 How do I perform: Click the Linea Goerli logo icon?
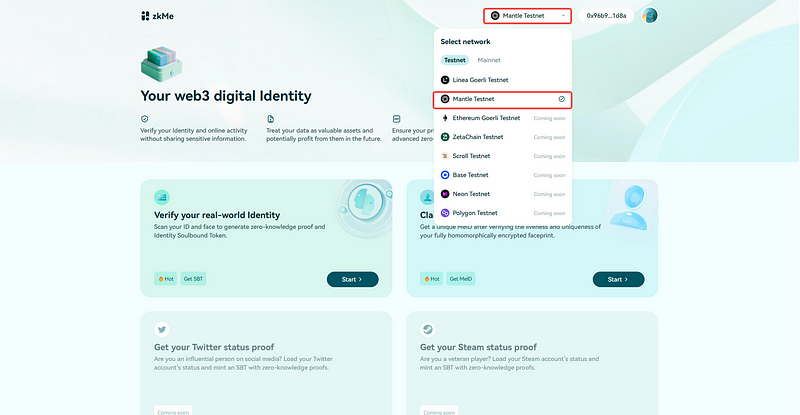click(445, 80)
